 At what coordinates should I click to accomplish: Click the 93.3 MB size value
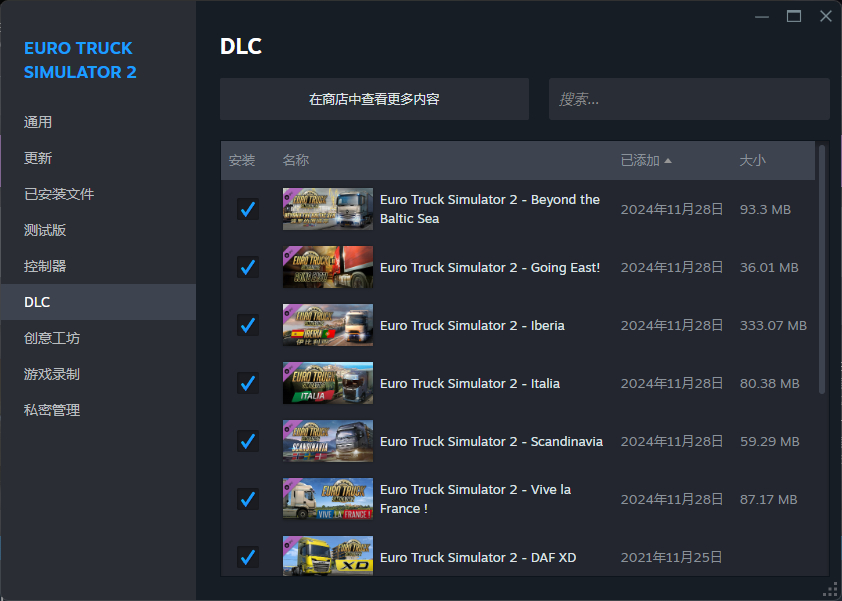(765, 209)
